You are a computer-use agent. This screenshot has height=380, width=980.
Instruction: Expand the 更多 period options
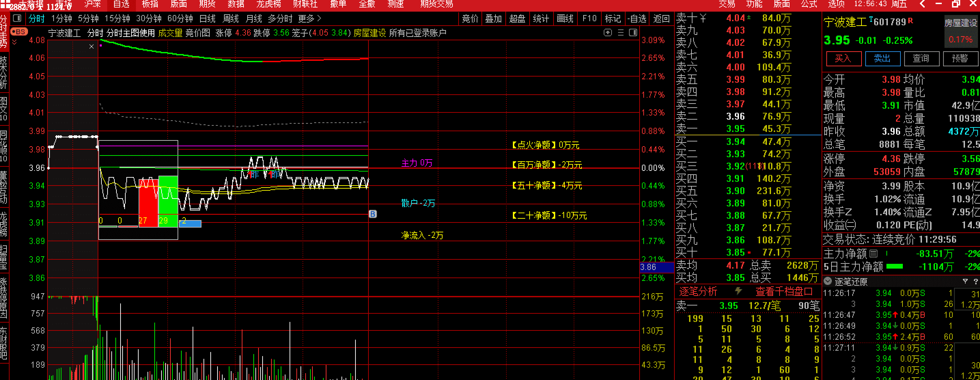pyautogui.click(x=310, y=18)
